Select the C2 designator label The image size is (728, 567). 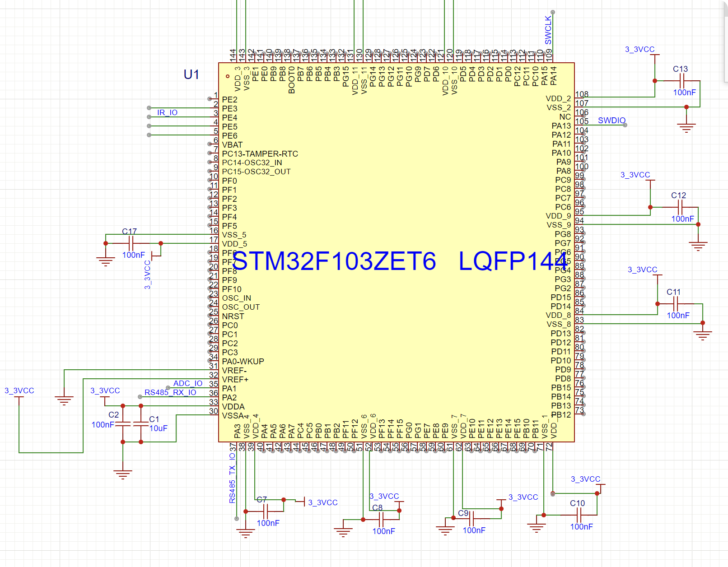click(x=113, y=415)
